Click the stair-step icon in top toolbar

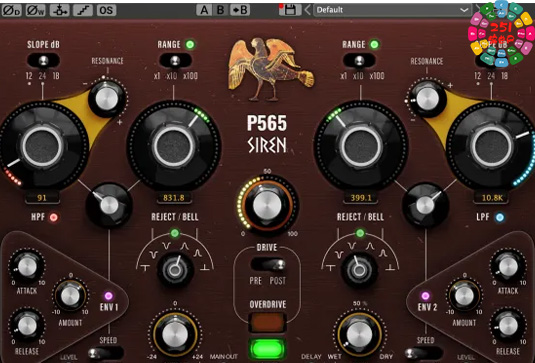point(83,10)
